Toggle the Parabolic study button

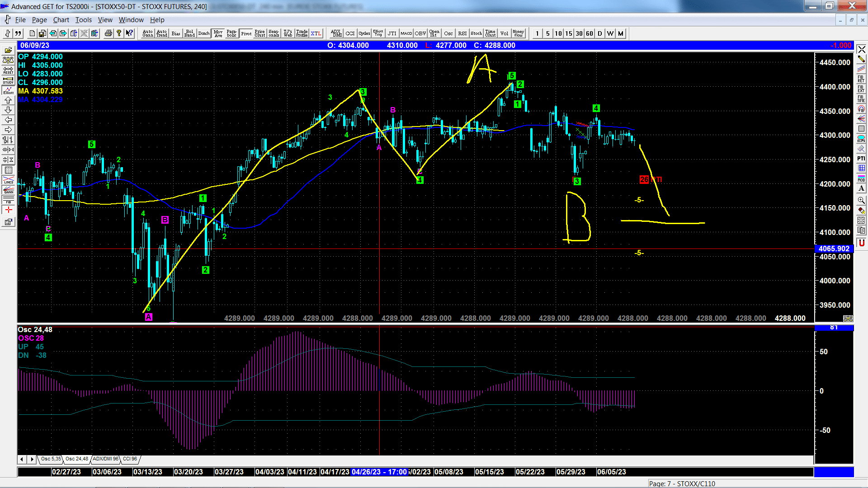(232, 33)
